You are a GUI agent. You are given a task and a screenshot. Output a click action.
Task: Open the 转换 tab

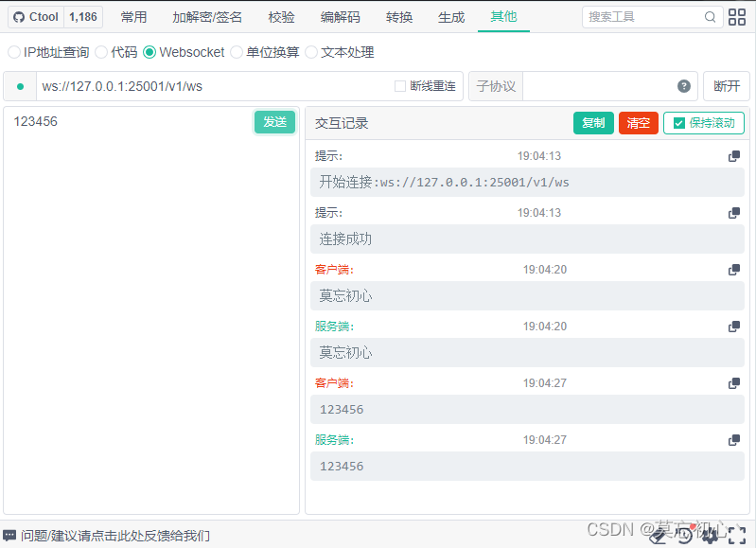click(x=399, y=17)
